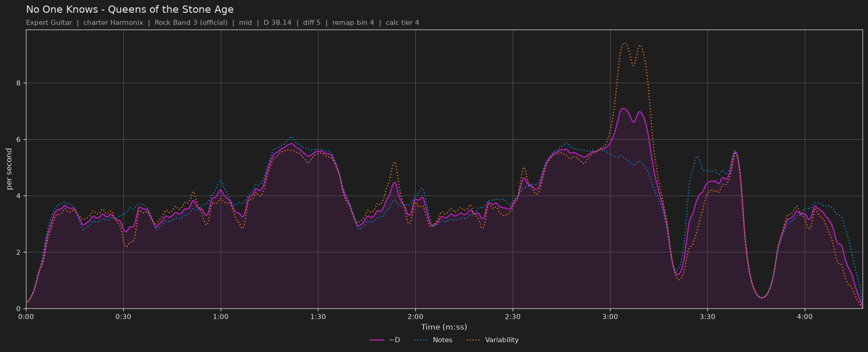Click the Notes legend entry

tap(433, 340)
